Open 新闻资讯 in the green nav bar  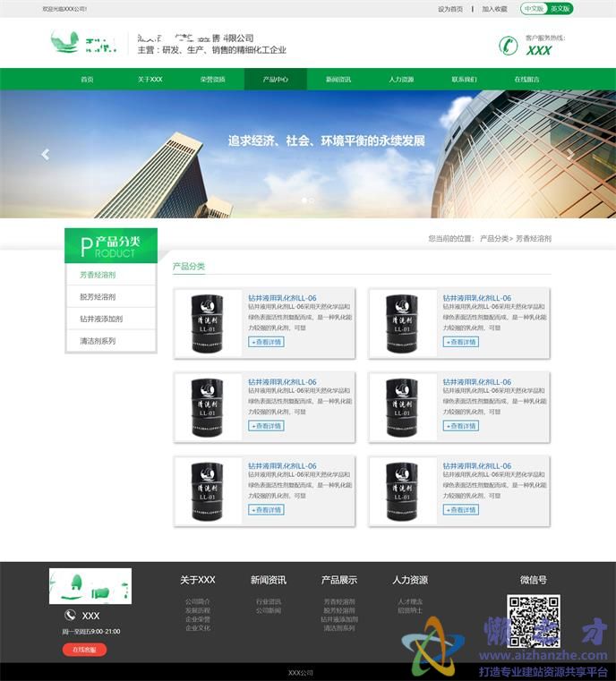click(338, 80)
